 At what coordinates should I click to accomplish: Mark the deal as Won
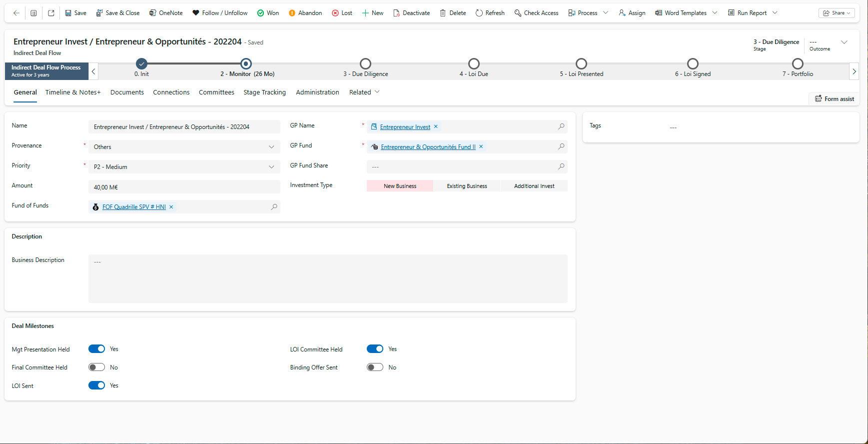coord(268,13)
